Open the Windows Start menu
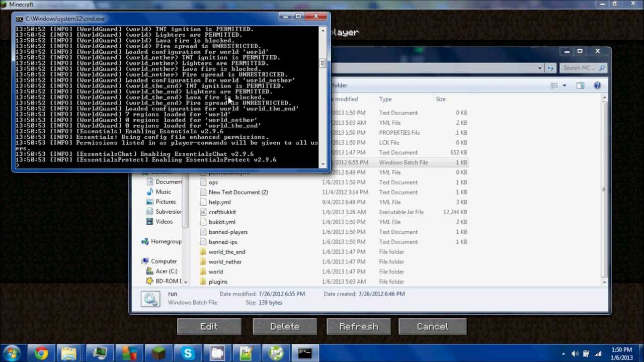Image resolution: width=644 pixels, height=362 pixels. [12, 353]
